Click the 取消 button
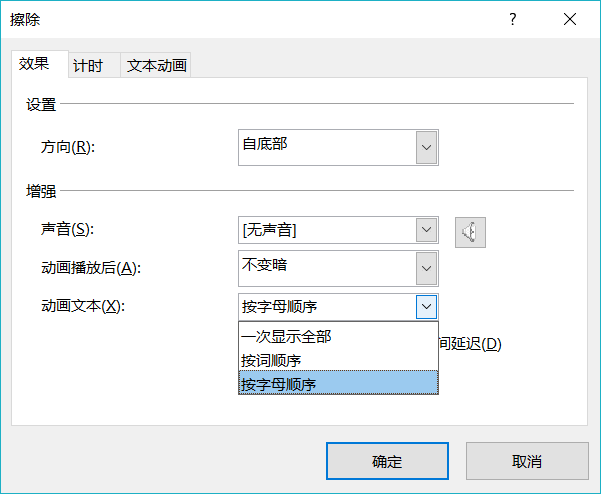 [527, 461]
